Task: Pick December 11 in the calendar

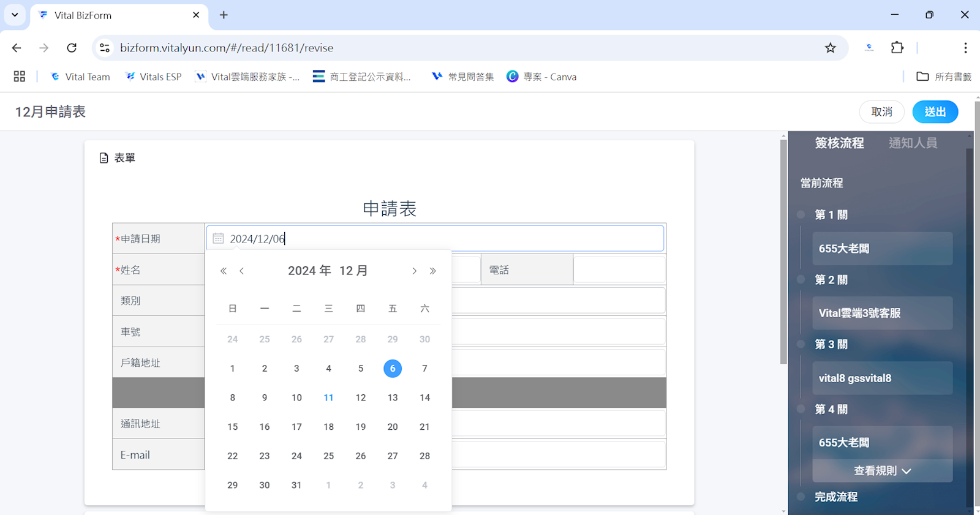Action: click(x=329, y=397)
